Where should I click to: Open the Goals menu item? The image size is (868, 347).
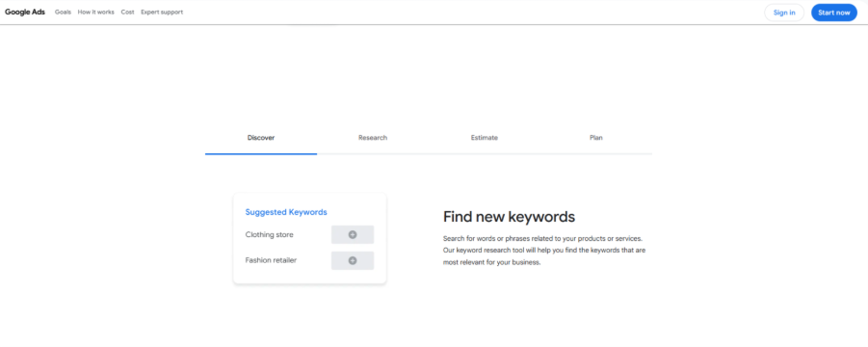(x=64, y=13)
